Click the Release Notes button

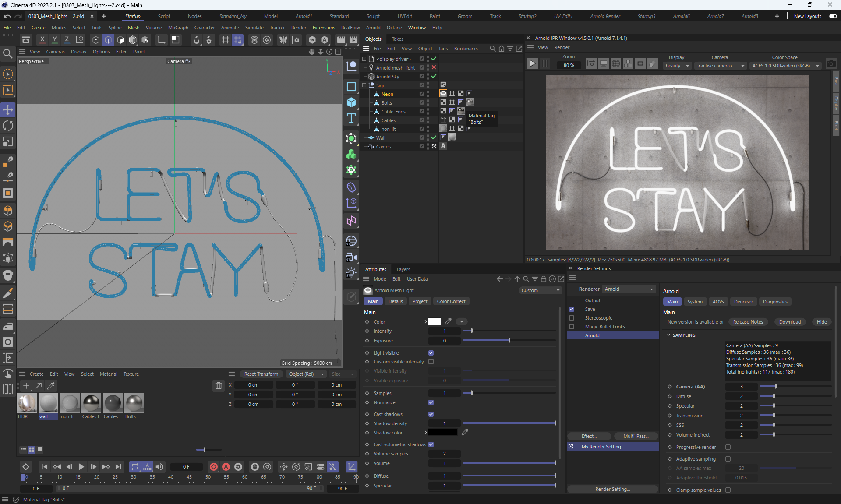[x=748, y=322]
